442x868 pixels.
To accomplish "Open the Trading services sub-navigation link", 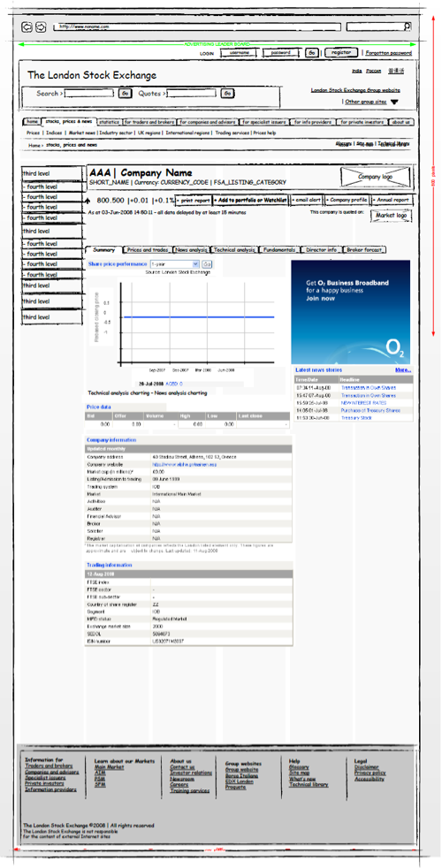I will click(232, 133).
